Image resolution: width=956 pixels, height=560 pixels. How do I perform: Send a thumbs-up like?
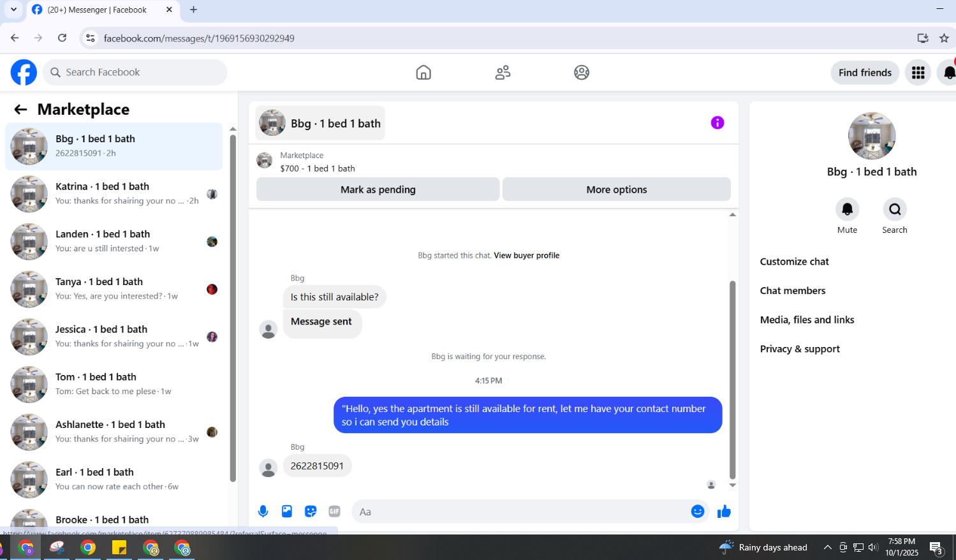pos(724,512)
